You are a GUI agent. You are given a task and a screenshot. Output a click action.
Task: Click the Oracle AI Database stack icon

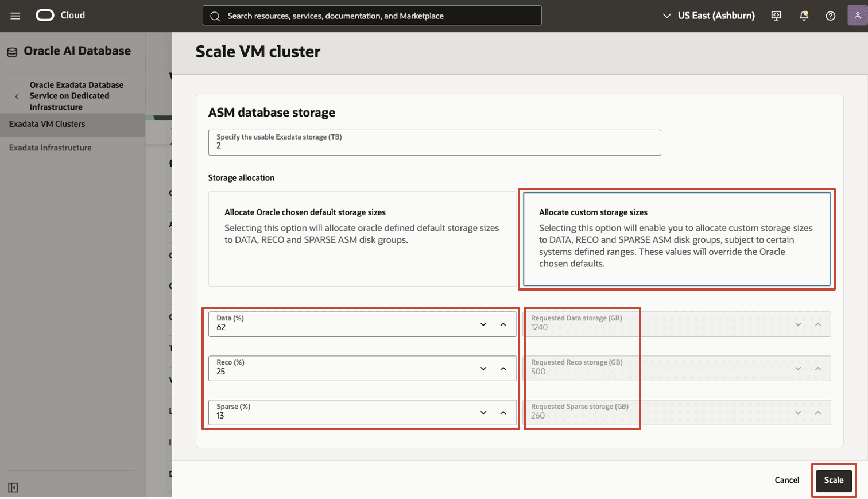pos(12,52)
